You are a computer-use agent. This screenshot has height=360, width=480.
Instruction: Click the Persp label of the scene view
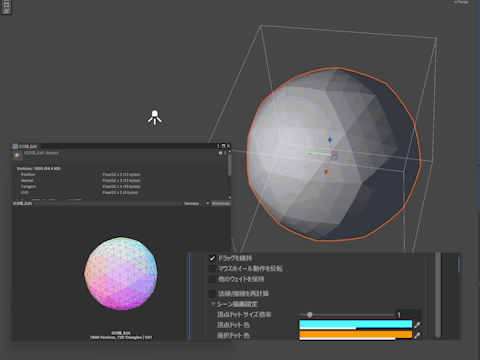pyautogui.click(x=461, y=2)
